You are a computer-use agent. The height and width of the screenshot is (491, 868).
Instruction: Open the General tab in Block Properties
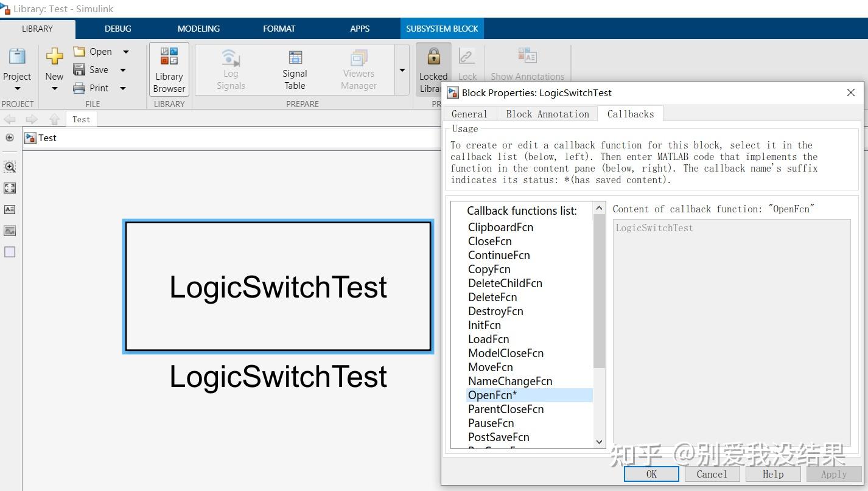[x=469, y=114]
